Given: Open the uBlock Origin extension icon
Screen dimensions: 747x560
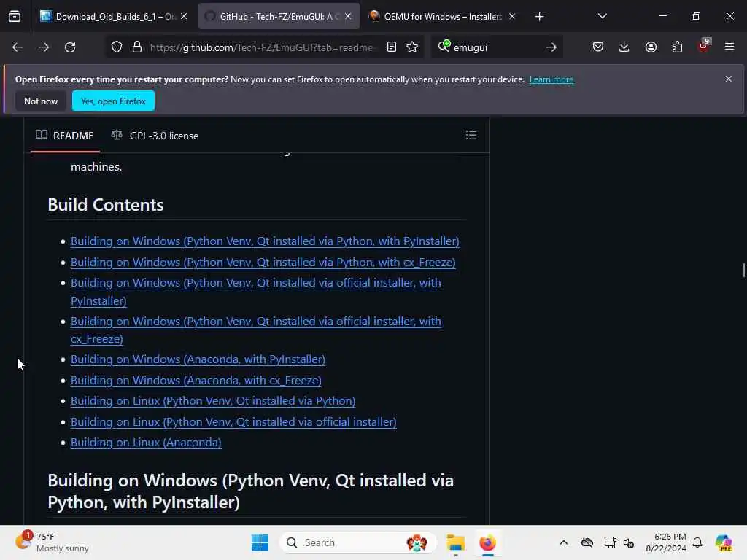Looking at the screenshot, I should pos(704,46).
